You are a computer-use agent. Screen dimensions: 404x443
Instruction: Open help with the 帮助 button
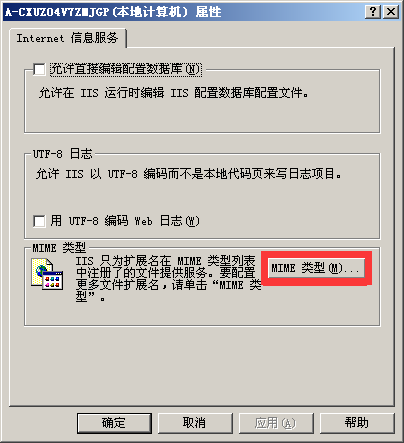pyautogui.click(x=357, y=423)
